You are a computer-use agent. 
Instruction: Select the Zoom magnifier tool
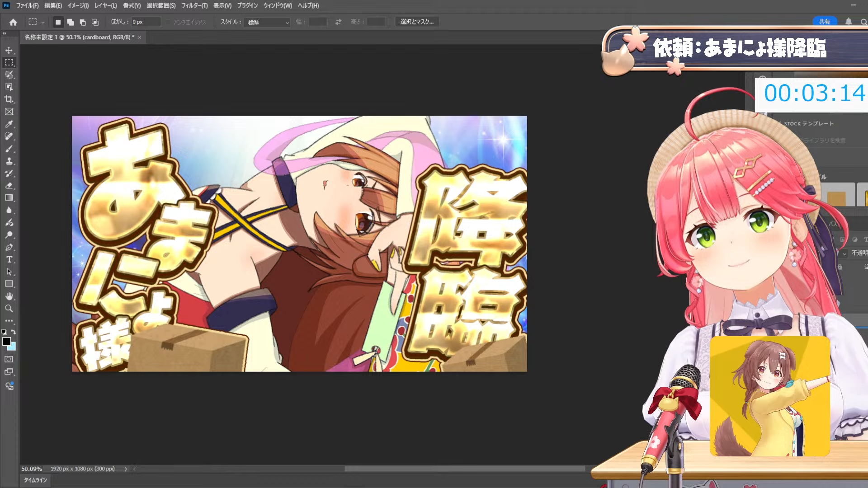tap(9, 309)
